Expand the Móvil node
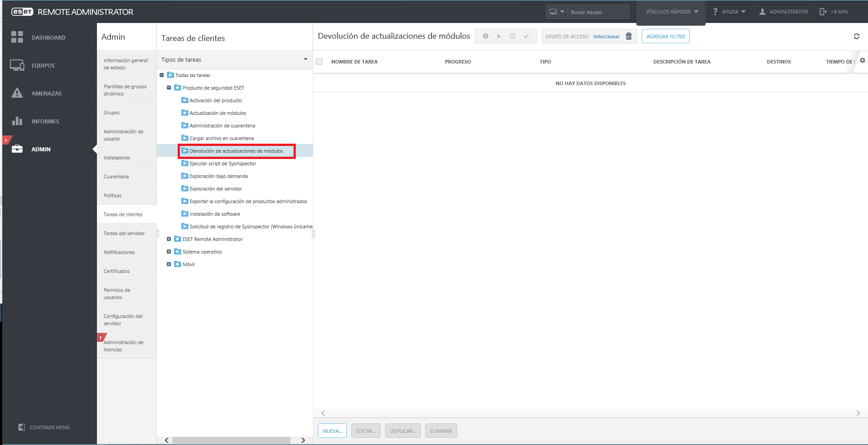Image resolution: width=868 pixels, height=445 pixels. (x=169, y=264)
